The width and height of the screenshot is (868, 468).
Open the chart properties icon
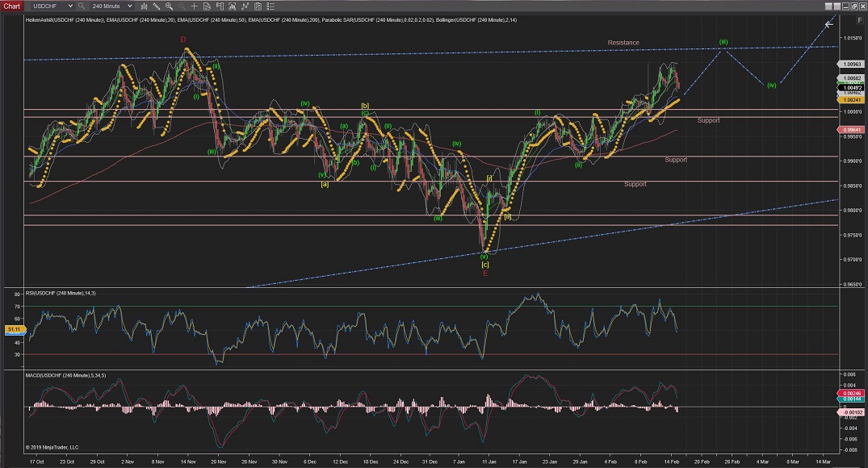point(258,6)
